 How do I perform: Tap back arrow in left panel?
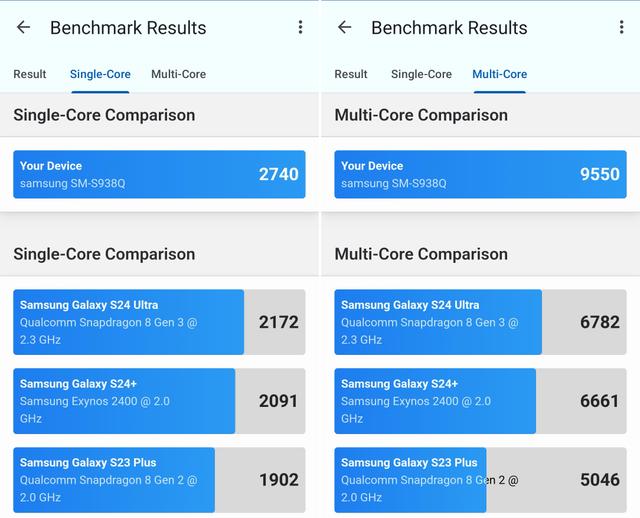click(x=24, y=28)
